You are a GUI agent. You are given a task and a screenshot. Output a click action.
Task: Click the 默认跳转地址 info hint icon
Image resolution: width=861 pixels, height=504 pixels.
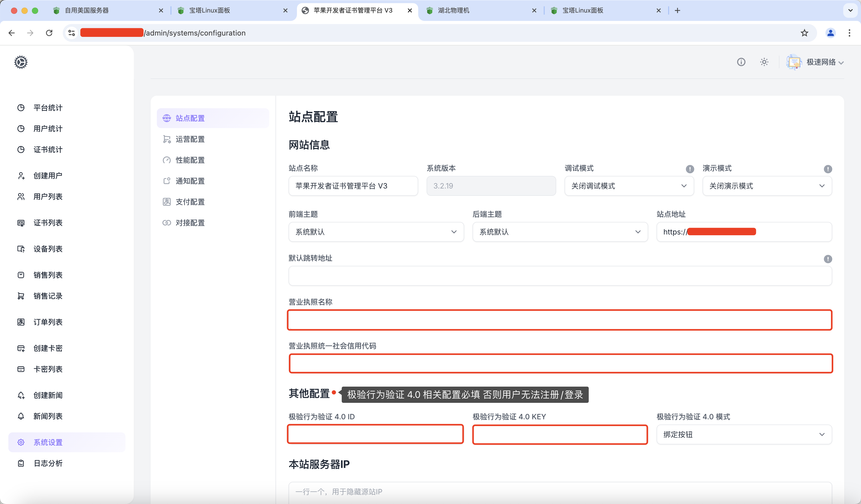click(x=828, y=259)
